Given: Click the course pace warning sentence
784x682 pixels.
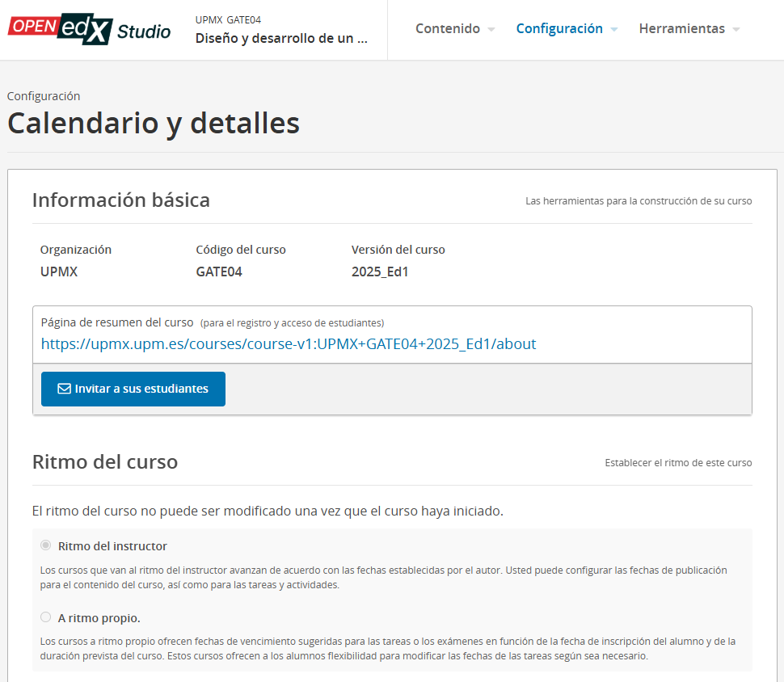Looking at the screenshot, I should tap(268, 511).
